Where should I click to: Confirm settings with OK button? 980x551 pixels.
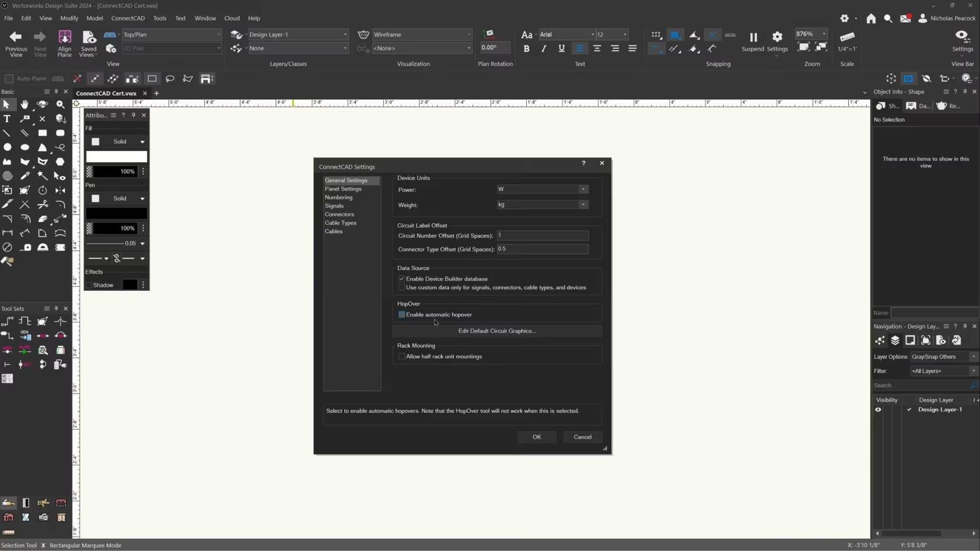[536, 436]
